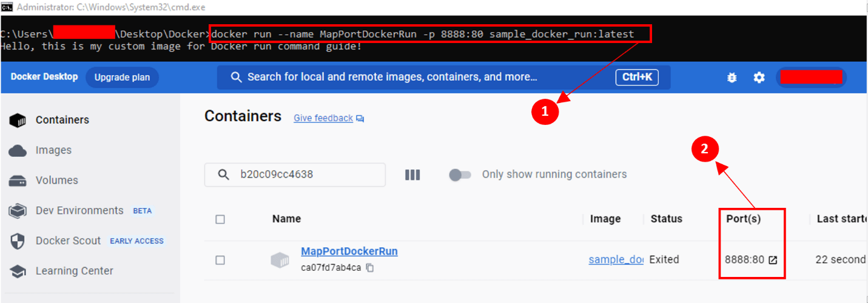The image size is (868, 303).
Task: Click the BETA badge beside Dev Environments
Action: 142,211
